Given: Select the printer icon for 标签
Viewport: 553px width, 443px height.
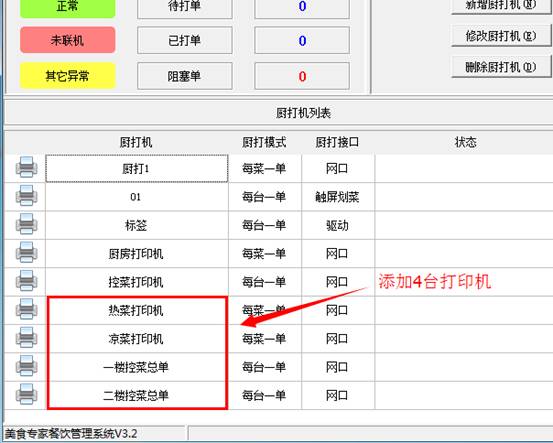Looking at the screenshot, I should 26,224.
